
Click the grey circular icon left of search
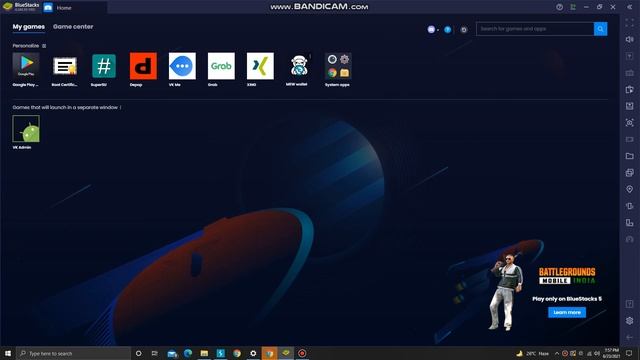pos(464,29)
